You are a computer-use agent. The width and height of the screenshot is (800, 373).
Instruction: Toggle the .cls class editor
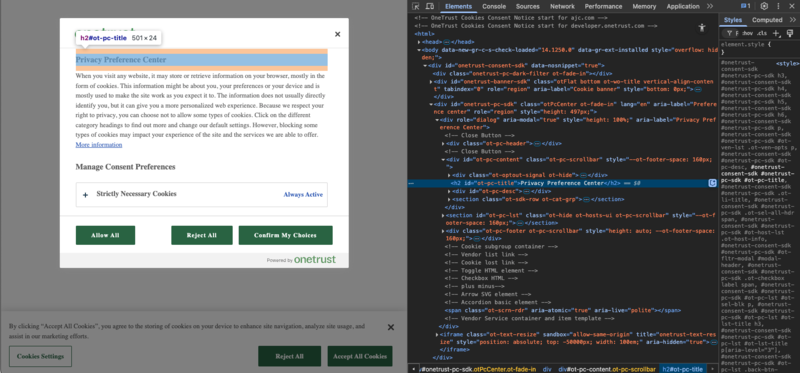[x=762, y=33]
